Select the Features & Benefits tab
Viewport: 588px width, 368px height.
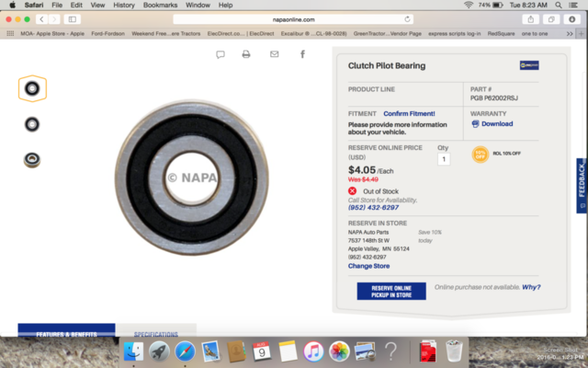pos(66,334)
